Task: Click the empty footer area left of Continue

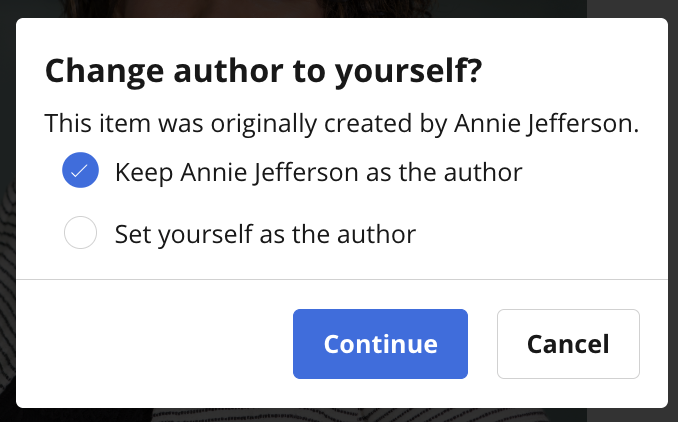Action: tap(154, 344)
